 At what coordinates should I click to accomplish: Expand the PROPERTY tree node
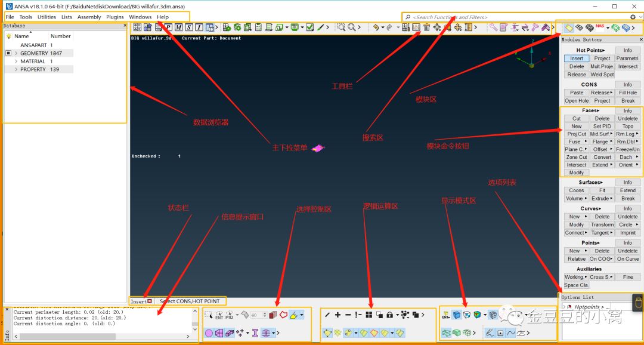tap(16, 69)
